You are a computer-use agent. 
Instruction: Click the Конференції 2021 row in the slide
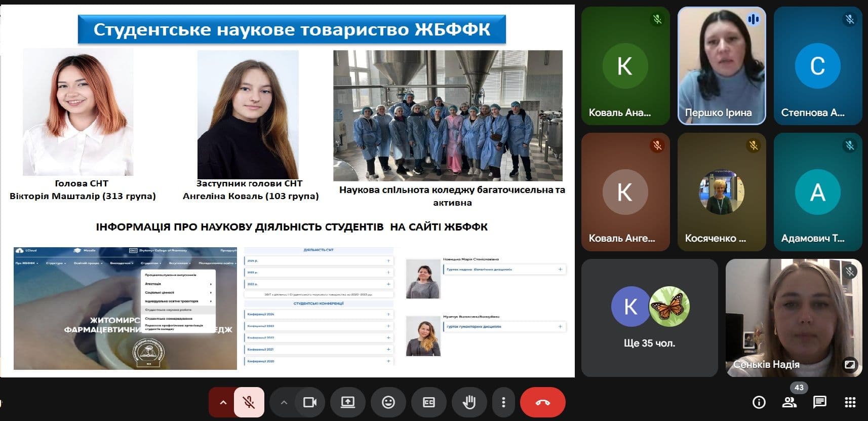(319, 350)
